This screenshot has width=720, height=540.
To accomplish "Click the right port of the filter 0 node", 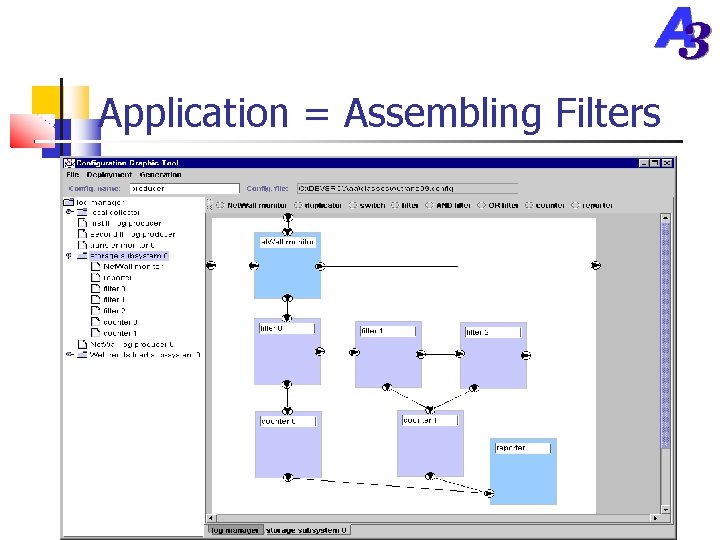I will click(x=320, y=351).
